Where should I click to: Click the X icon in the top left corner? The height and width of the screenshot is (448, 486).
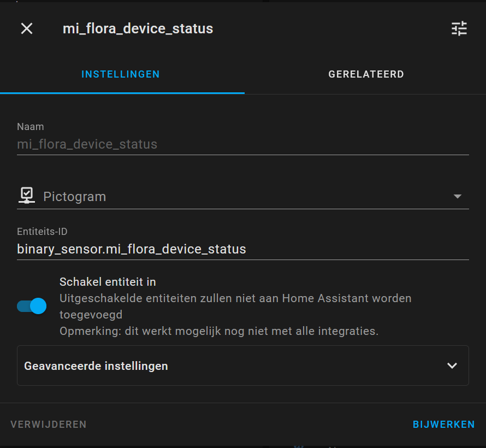pos(26,28)
